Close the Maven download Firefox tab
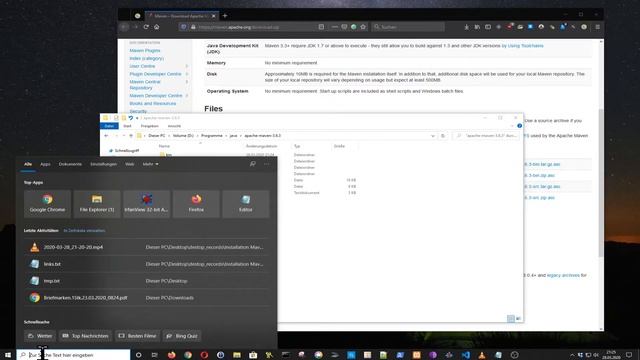 (x=213, y=16)
